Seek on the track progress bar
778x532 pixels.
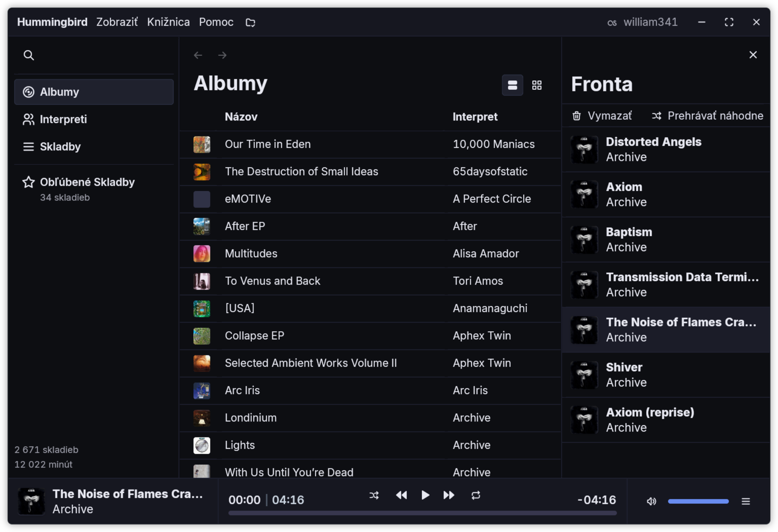click(422, 513)
